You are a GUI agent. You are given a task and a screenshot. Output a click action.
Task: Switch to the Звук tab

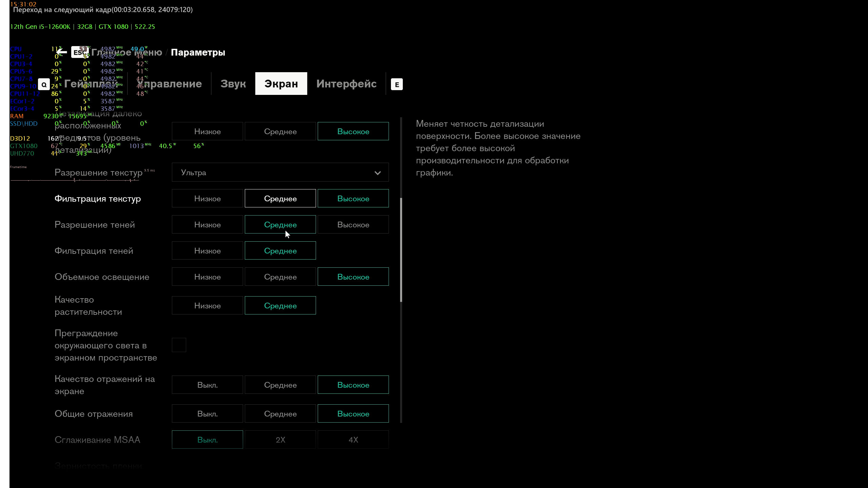tap(233, 84)
